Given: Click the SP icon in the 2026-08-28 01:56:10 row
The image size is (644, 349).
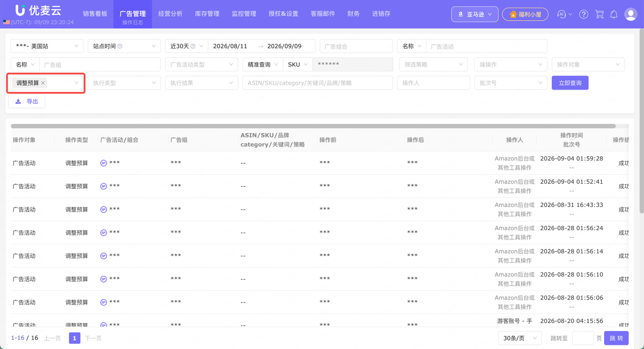Looking at the screenshot, I should click(x=104, y=279).
